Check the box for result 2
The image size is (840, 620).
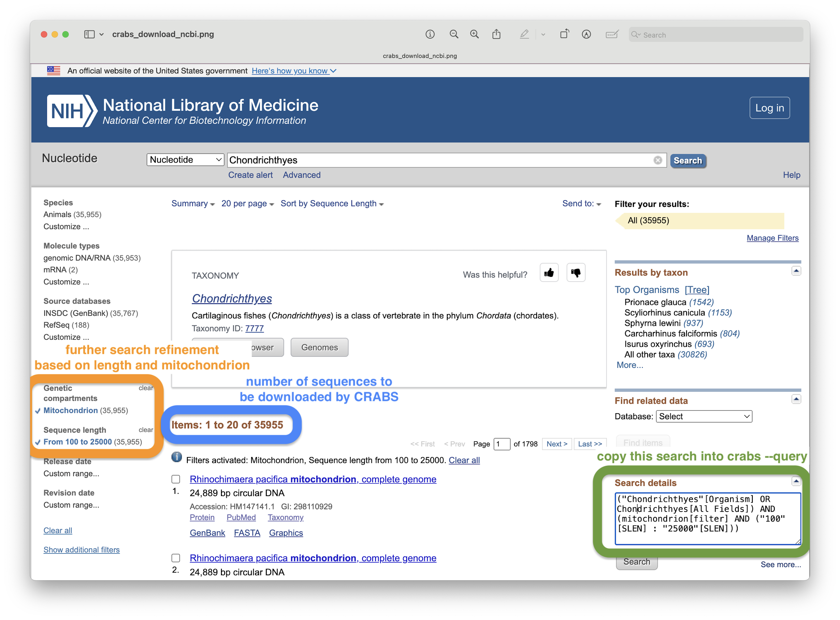point(176,558)
